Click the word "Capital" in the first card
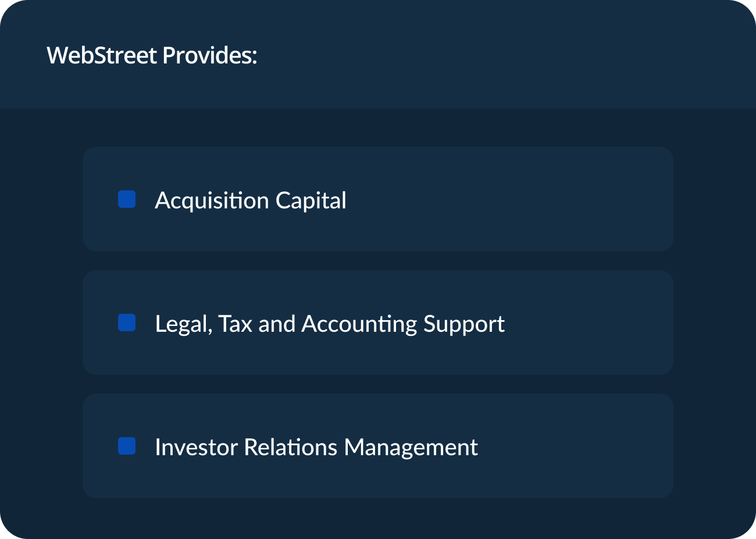The width and height of the screenshot is (756, 539). point(311,200)
